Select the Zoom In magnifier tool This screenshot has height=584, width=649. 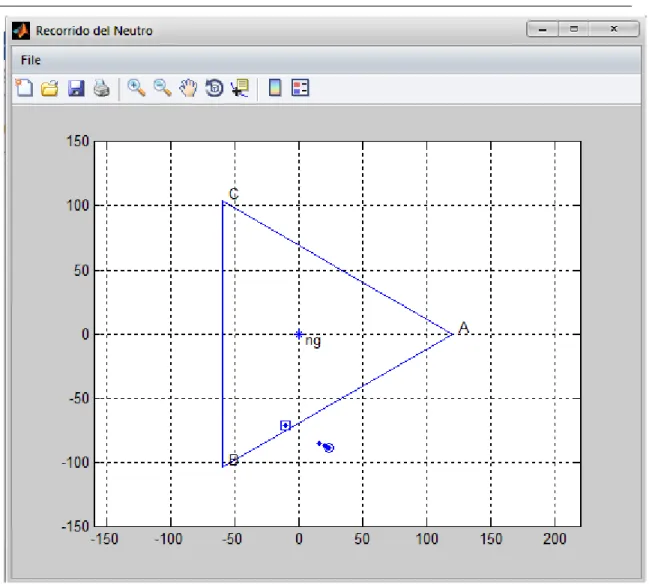[136, 88]
